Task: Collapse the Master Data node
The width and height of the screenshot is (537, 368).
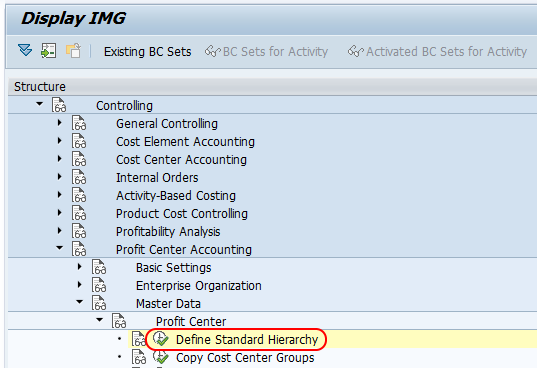Action: (x=79, y=302)
